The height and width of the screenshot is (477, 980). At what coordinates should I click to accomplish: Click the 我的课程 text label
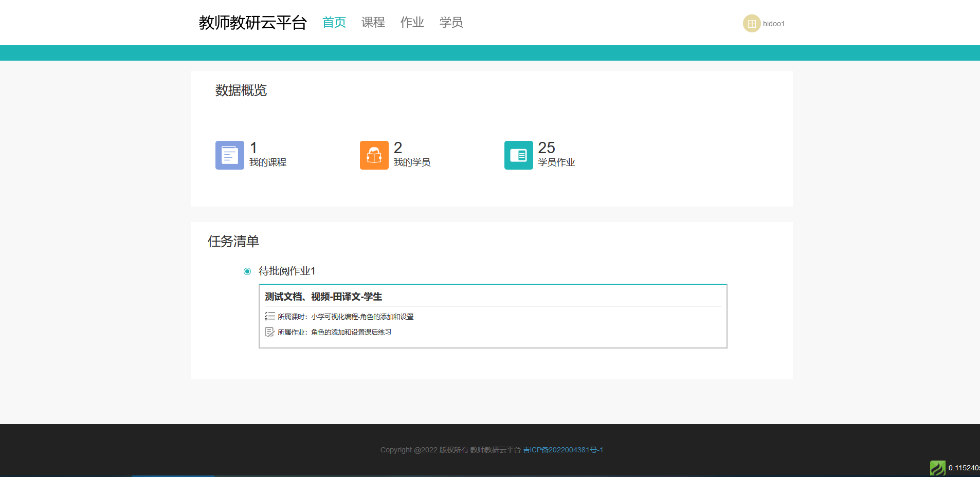coord(268,162)
